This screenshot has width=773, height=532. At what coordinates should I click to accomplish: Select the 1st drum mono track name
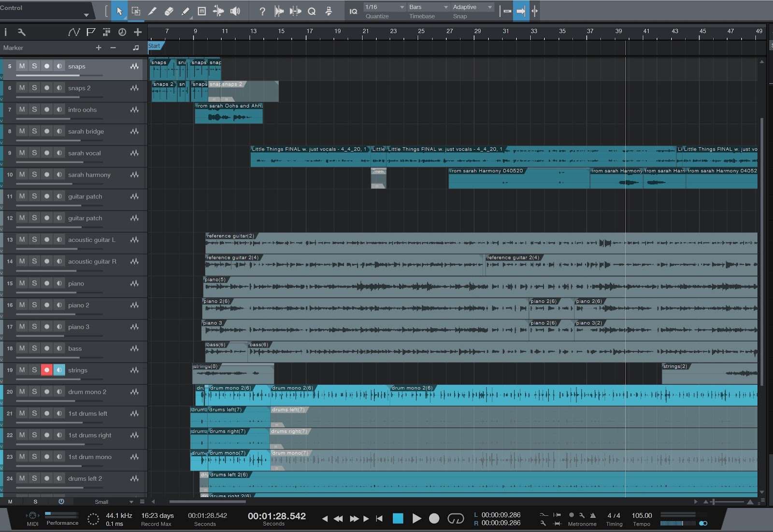point(90,457)
